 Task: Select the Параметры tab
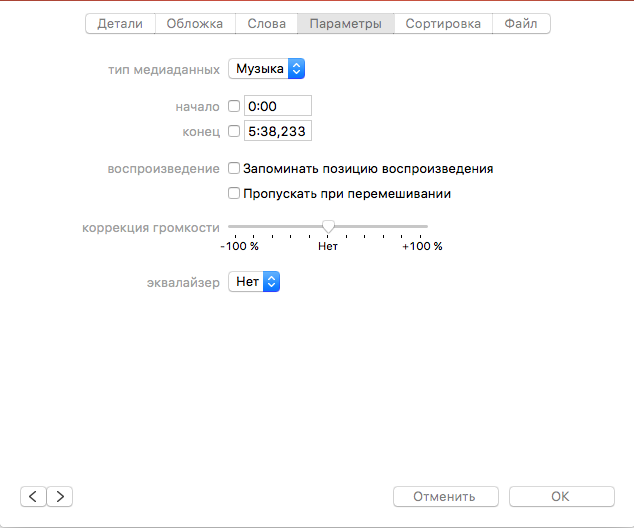coord(346,23)
